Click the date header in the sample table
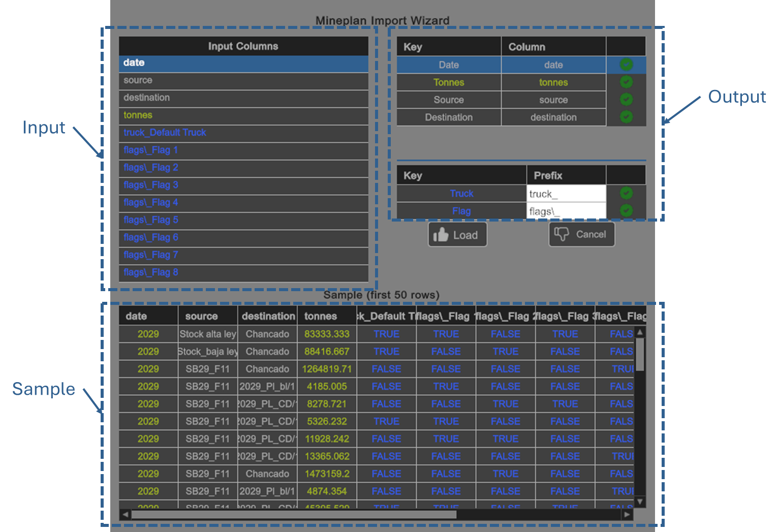Viewport: 778px width, 532px height. click(148, 316)
